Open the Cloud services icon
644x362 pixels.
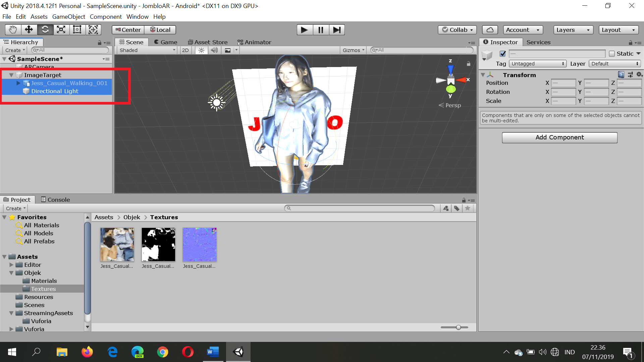coord(490,30)
